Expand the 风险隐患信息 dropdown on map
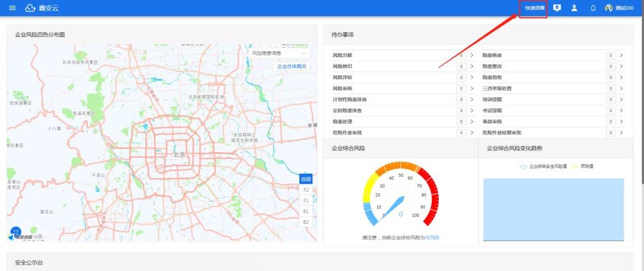This screenshot has height=271, width=644. tap(278, 53)
